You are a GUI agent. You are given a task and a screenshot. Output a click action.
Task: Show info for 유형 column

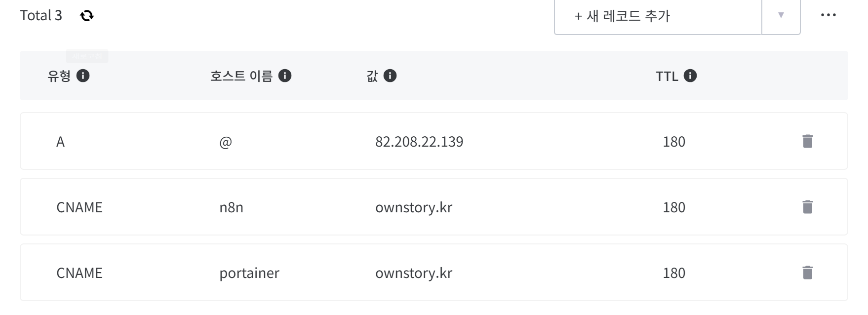[83, 76]
